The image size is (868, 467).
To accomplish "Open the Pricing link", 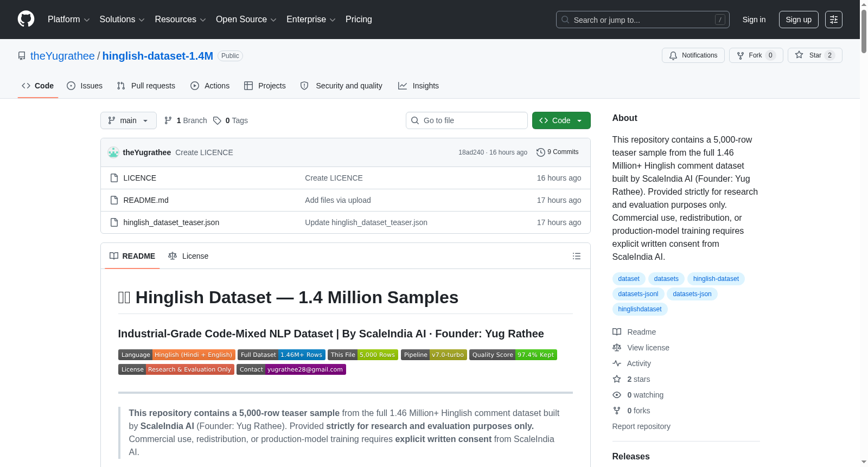I will click(359, 20).
